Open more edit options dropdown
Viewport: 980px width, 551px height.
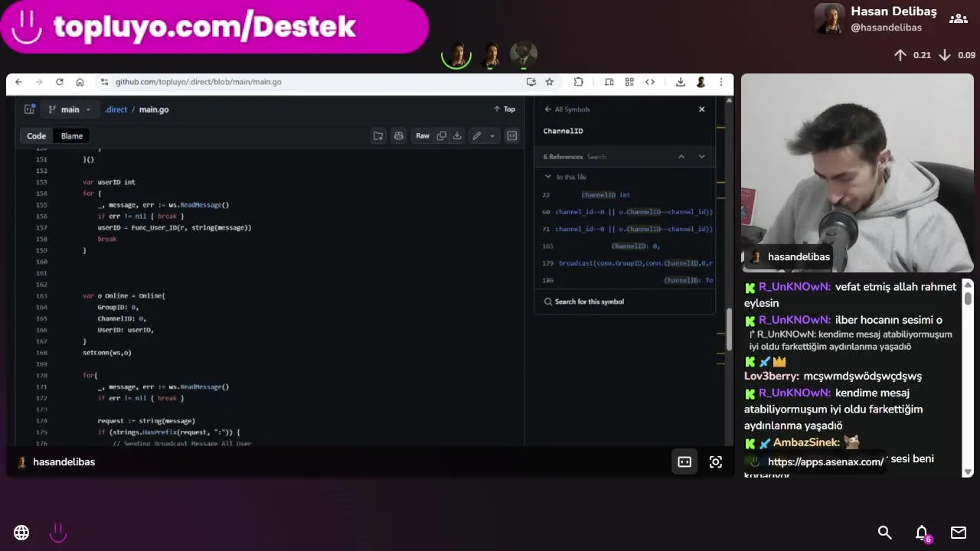492,136
